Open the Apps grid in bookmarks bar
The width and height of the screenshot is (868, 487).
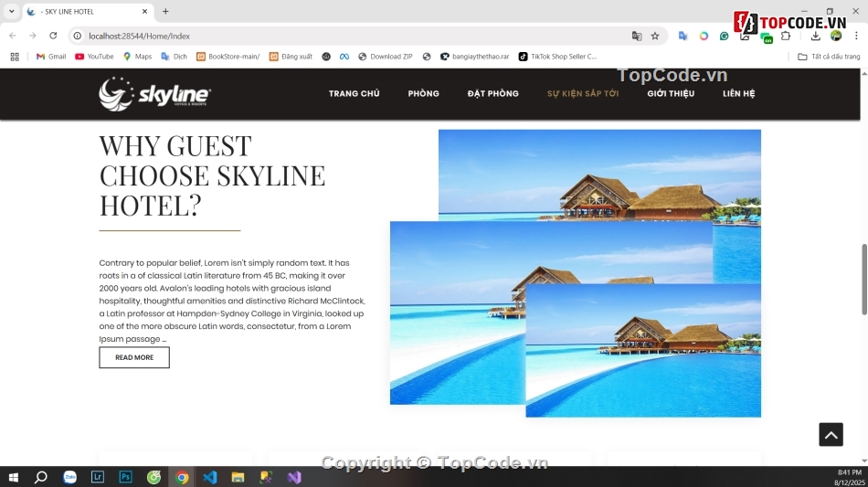15,57
